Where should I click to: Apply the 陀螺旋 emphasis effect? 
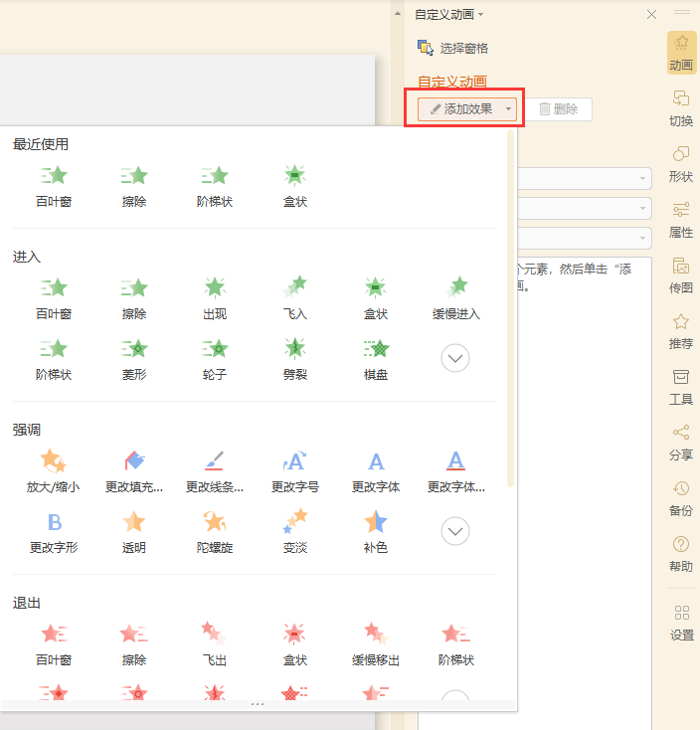[x=215, y=533]
